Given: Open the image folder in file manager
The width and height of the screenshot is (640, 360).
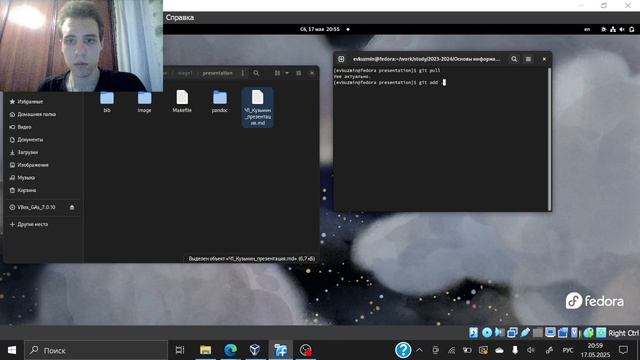Looking at the screenshot, I should [144, 102].
